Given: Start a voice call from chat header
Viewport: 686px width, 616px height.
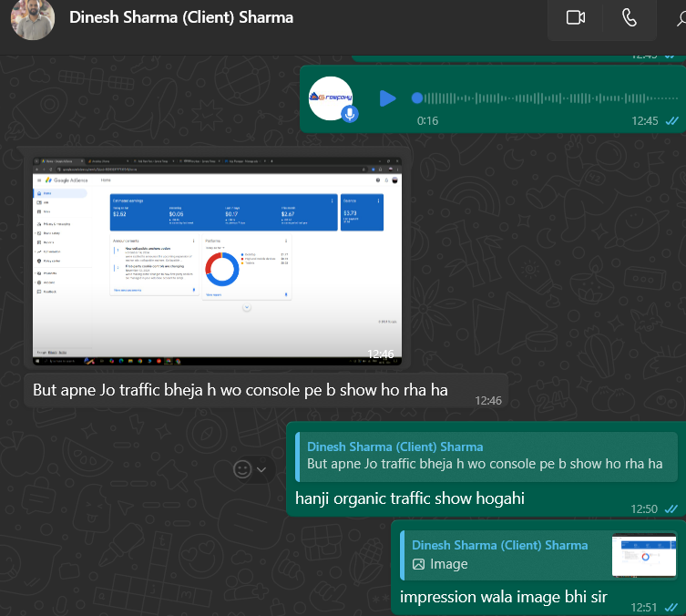Looking at the screenshot, I should [630, 17].
